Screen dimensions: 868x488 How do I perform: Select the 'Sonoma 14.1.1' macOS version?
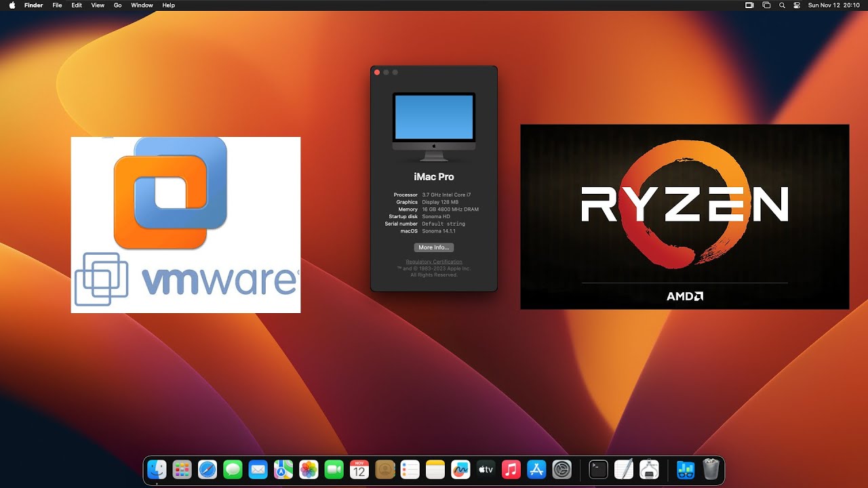click(439, 231)
